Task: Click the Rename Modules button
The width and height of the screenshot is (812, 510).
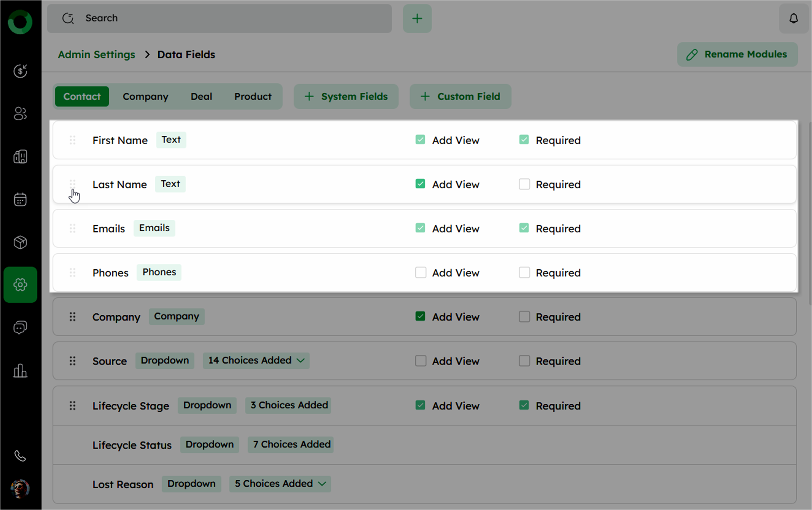Action: tap(737, 54)
